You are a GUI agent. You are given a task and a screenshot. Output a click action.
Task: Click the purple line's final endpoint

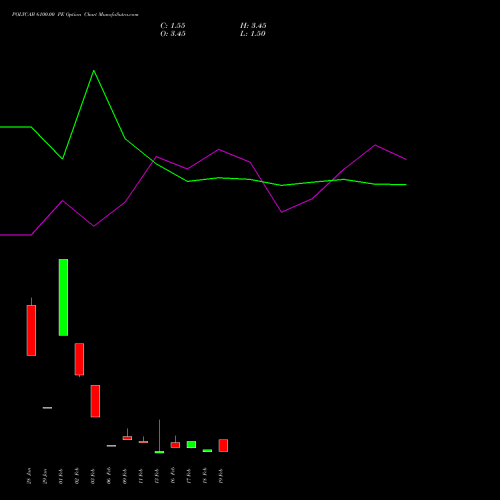coord(406,160)
